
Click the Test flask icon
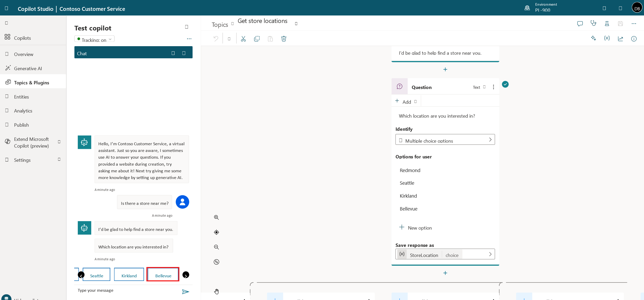coord(607,24)
